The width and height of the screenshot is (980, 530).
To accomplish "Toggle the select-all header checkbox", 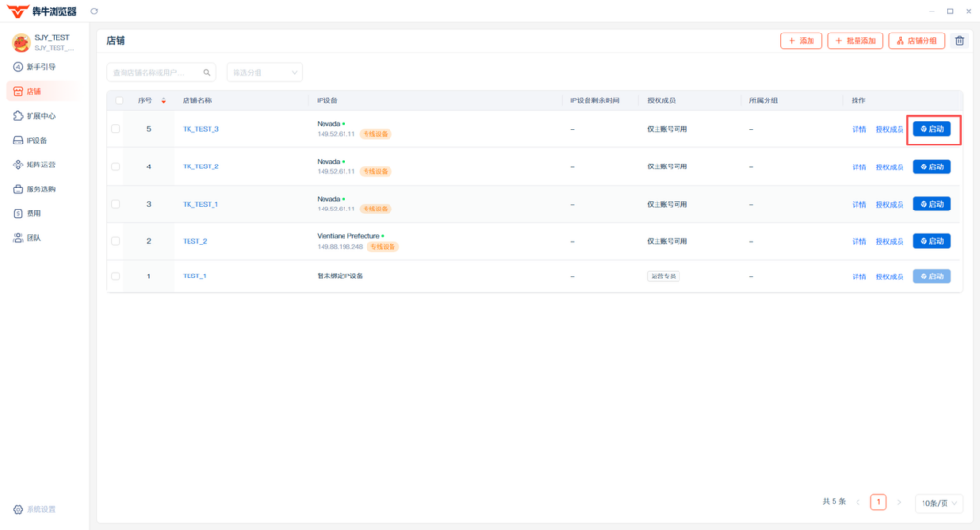I will (x=120, y=100).
